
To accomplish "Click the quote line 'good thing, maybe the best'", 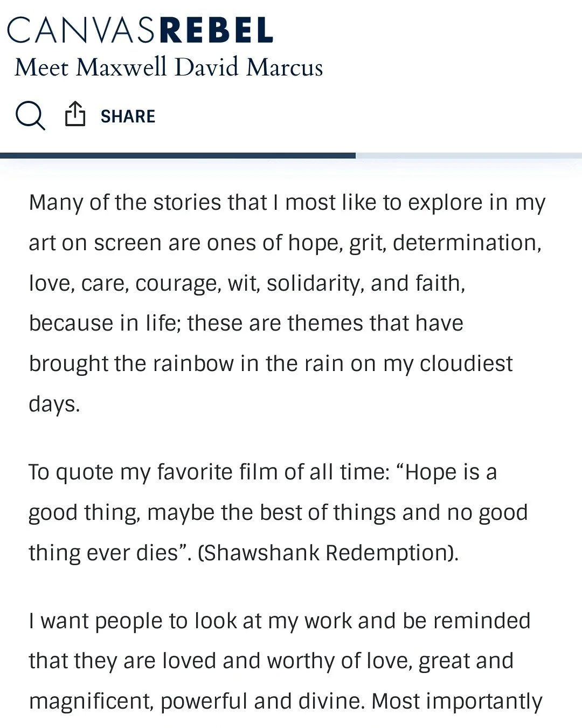I will click(x=278, y=513).
